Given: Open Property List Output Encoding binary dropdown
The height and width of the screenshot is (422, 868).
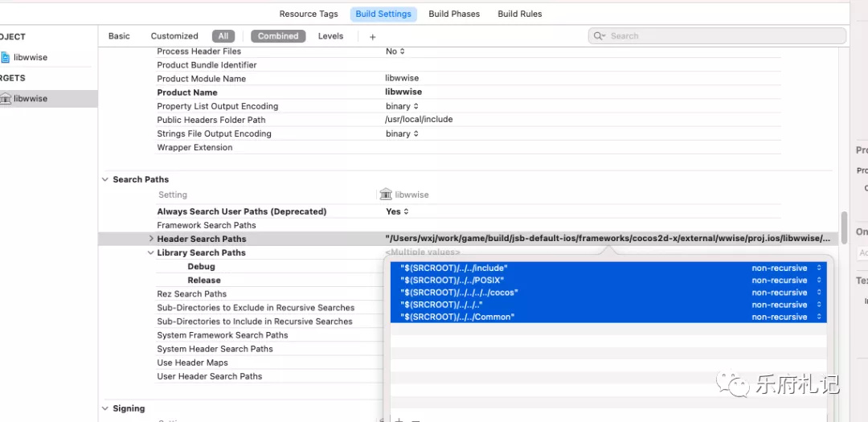Looking at the screenshot, I should click(402, 106).
